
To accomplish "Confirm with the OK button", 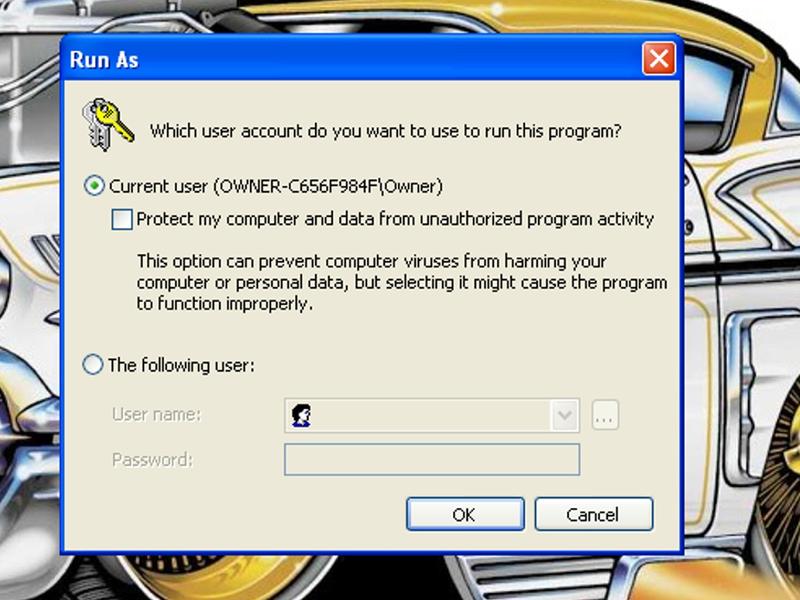I will [x=465, y=514].
